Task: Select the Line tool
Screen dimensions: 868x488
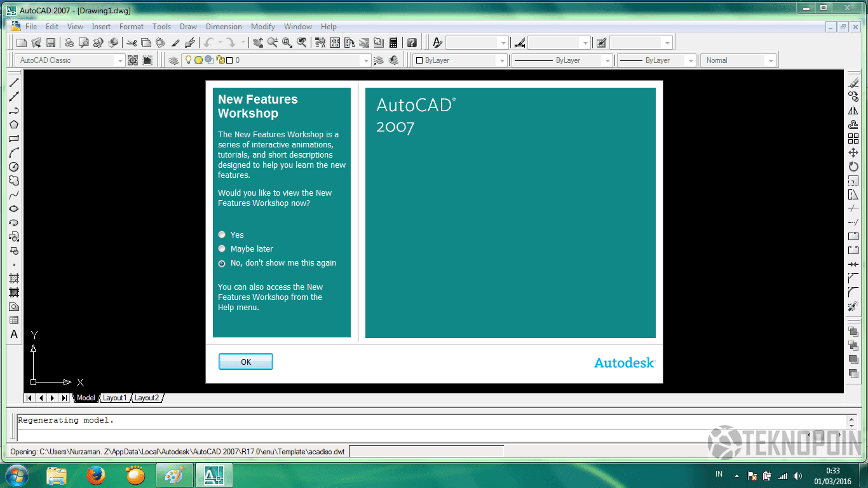Action: (x=14, y=81)
